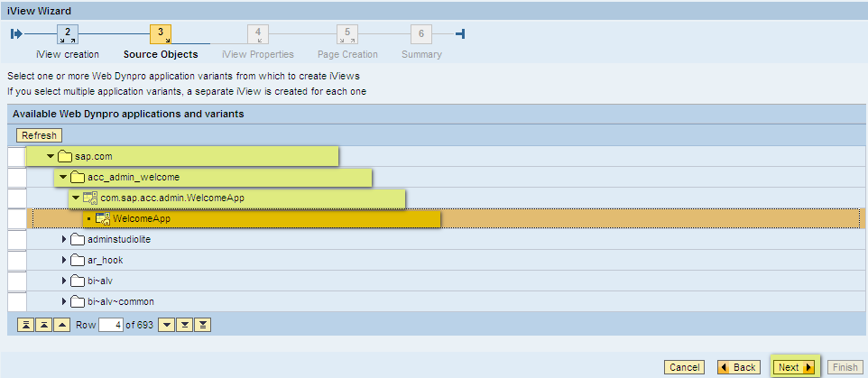This screenshot has height=378, width=868.
Task: Expand the adminstudiolite folder
Action: point(64,240)
